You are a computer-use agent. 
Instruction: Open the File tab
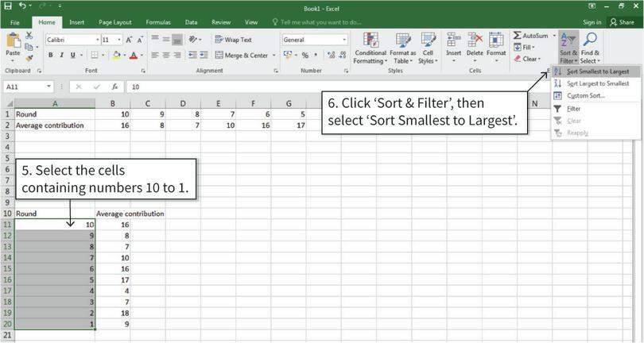click(15, 22)
